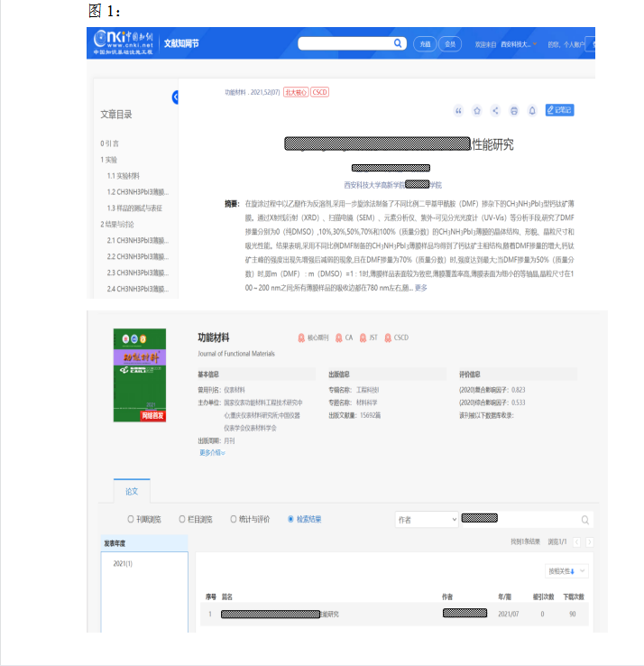This screenshot has height=666, width=644.
Task: Expand 更多介绍 journal details
Action: [212, 453]
